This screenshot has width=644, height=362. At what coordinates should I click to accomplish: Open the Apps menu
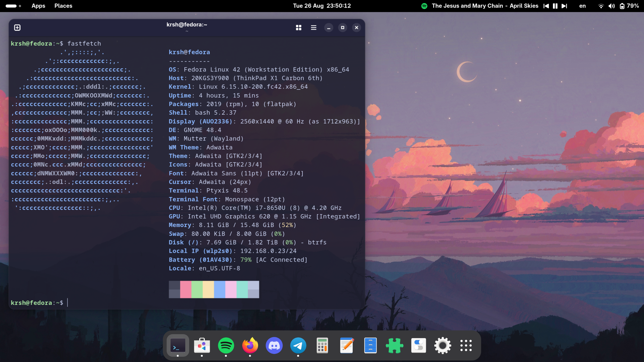pyautogui.click(x=38, y=6)
